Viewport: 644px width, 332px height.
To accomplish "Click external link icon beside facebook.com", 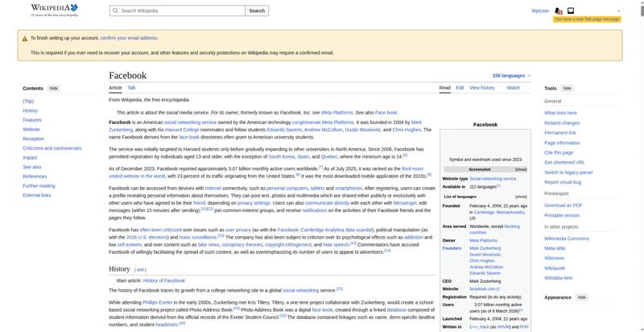I will coord(497,289).
